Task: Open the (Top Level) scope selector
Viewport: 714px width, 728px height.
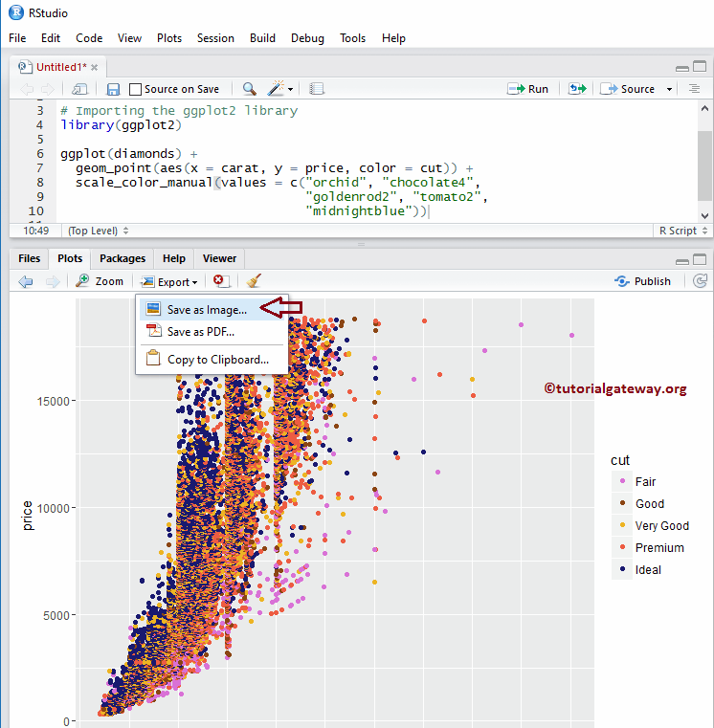Action: point(99,231)
